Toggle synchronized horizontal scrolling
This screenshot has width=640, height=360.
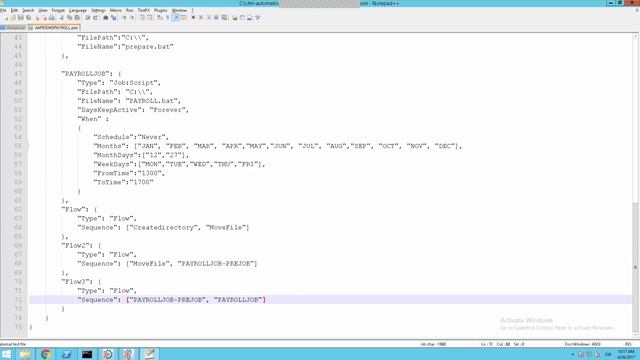click(149, 18)
